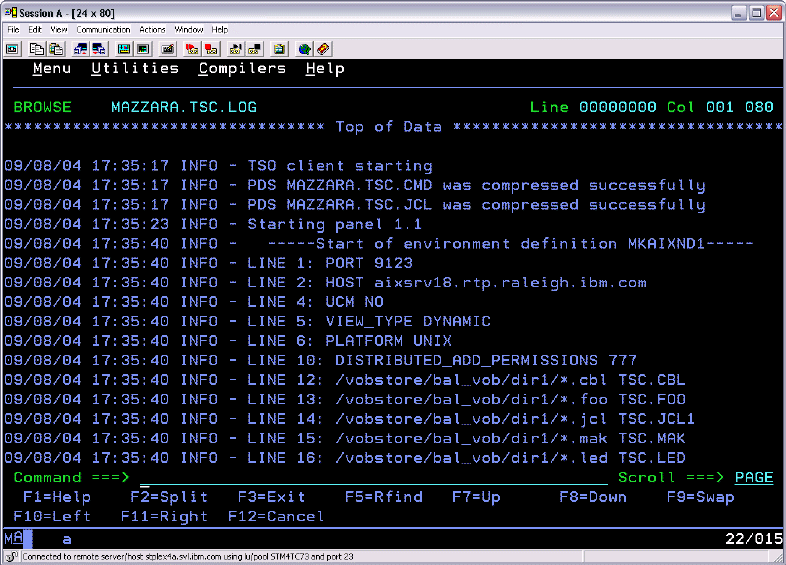Click the F11=Right function key label

coord(164,516)
